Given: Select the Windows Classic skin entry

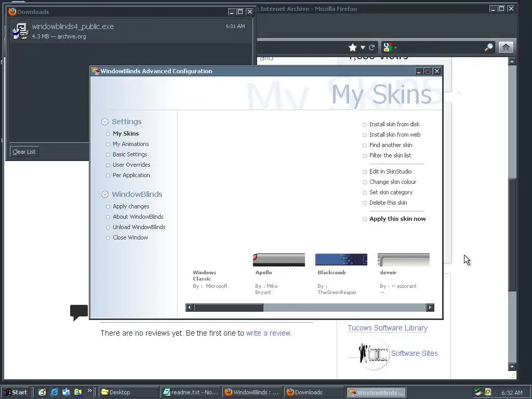Looking at the screenshot, I should coord(210,279).
